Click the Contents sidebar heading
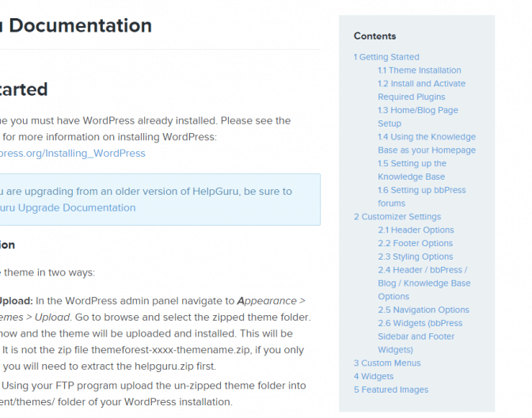The width and height of the screenshot is (532, 418). [374, 36]
